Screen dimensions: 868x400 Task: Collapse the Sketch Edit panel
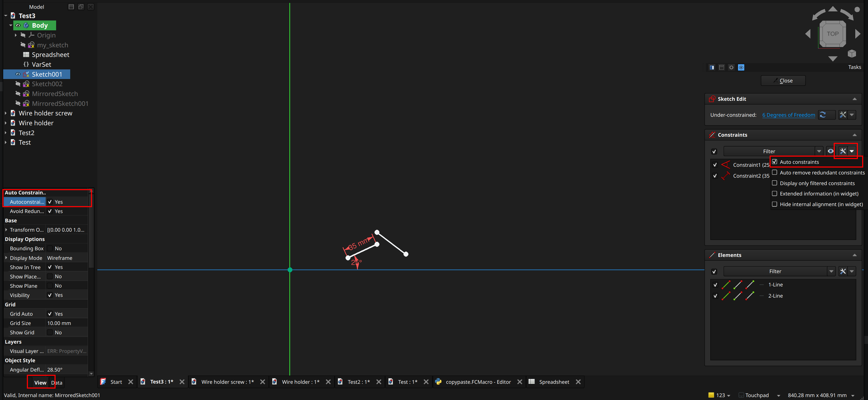854,99
